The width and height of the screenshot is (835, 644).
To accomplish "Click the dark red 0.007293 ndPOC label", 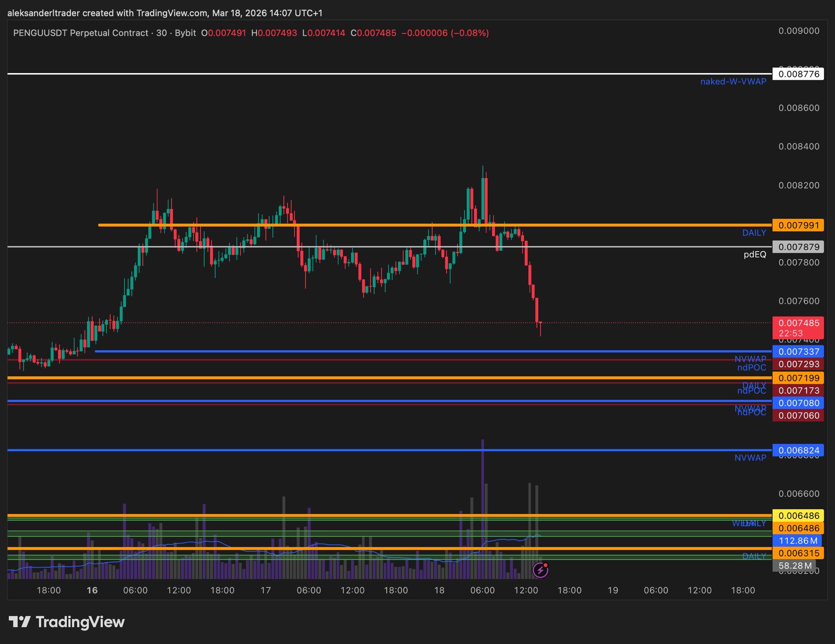I will tap(798, 364).
